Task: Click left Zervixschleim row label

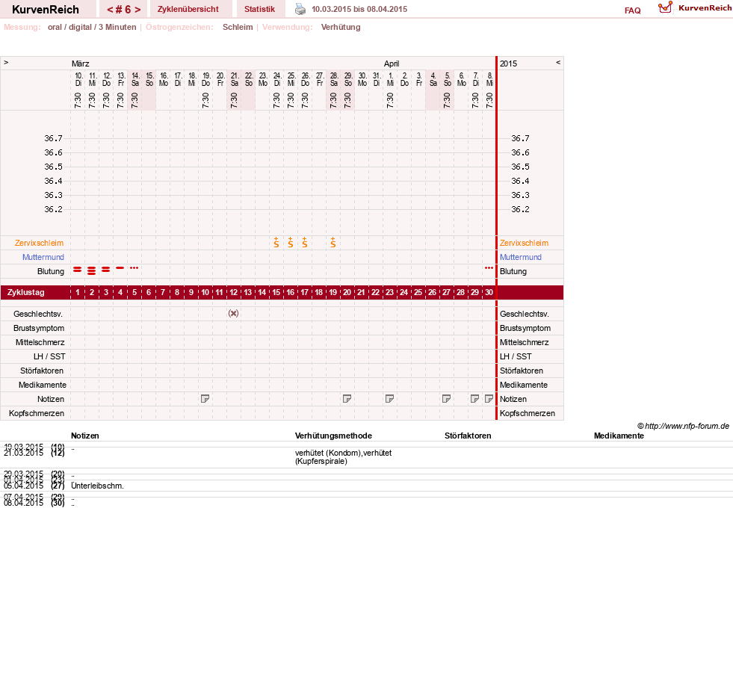Action: click(x=39, y=243)
